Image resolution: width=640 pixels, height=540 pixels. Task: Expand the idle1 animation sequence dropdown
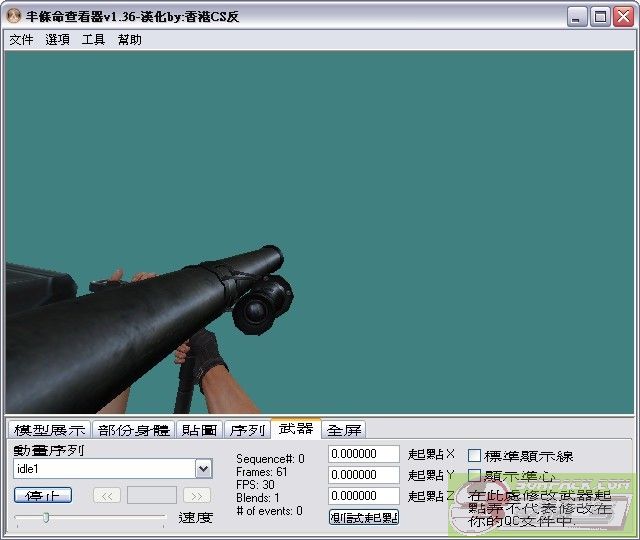pyautogui.click(x=203, y=469)
